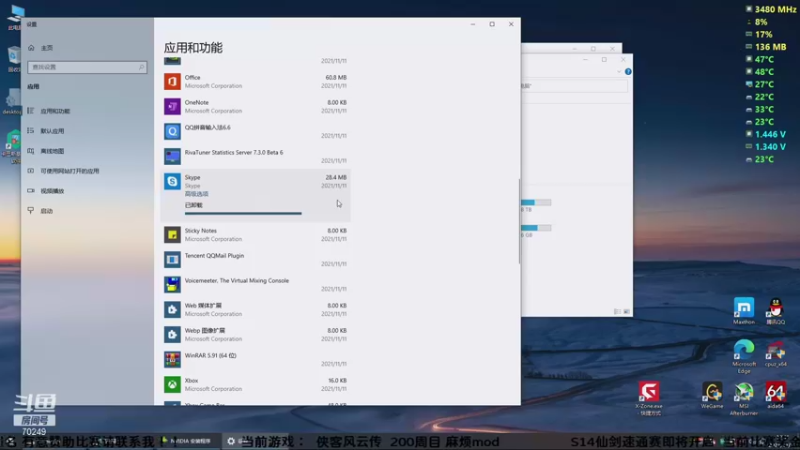Expand the ribbon chevron in background Explorer window

pyautogui.click(x=619, y=71)
